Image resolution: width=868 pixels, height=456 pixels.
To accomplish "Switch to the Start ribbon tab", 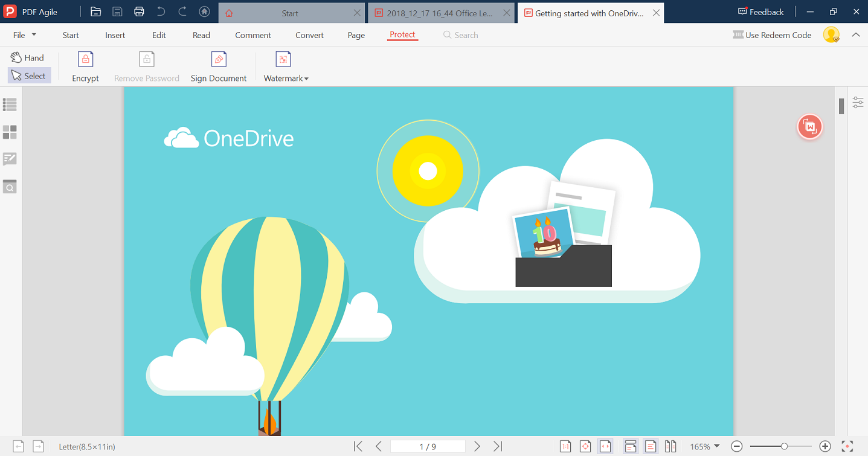I will pyautogui.click(x=71, y=35).
